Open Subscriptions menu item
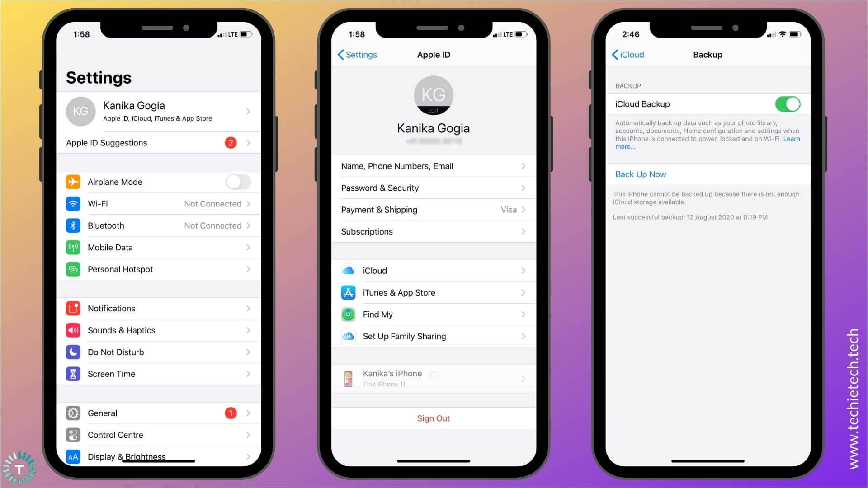Image resolution: width=868 pixels, height=488 pixels. [434, 231]
